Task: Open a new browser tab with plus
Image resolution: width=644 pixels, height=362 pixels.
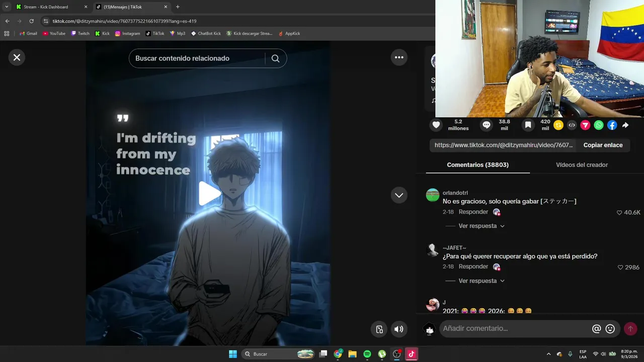Action: (178, 7)
